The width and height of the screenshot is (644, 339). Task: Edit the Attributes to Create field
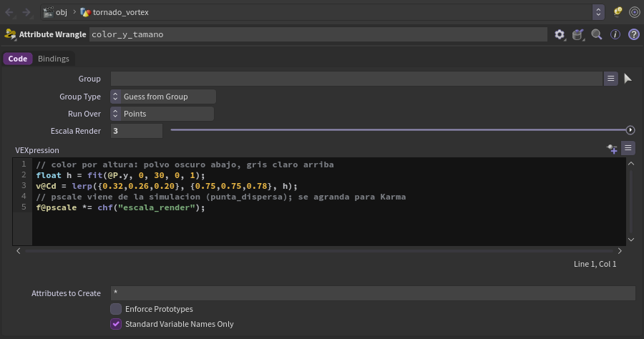pyautogui.click(x=373, y=293)
